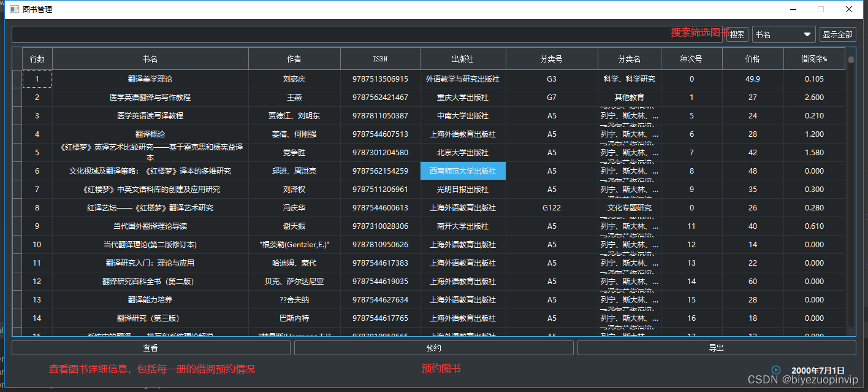Click the author cell 邱进、周洪亮
Viewport: 868px width, 392px height.
click(x=294, y=171)
